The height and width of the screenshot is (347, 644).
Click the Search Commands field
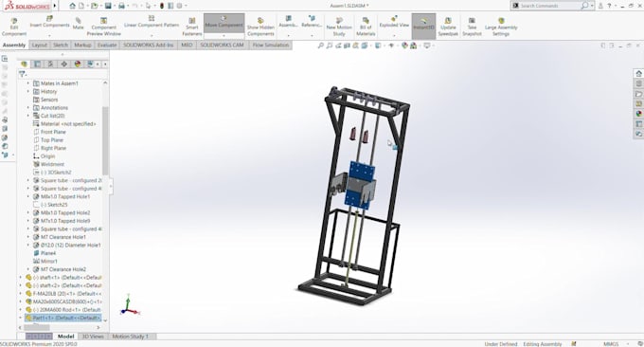[x=550, y=6]
